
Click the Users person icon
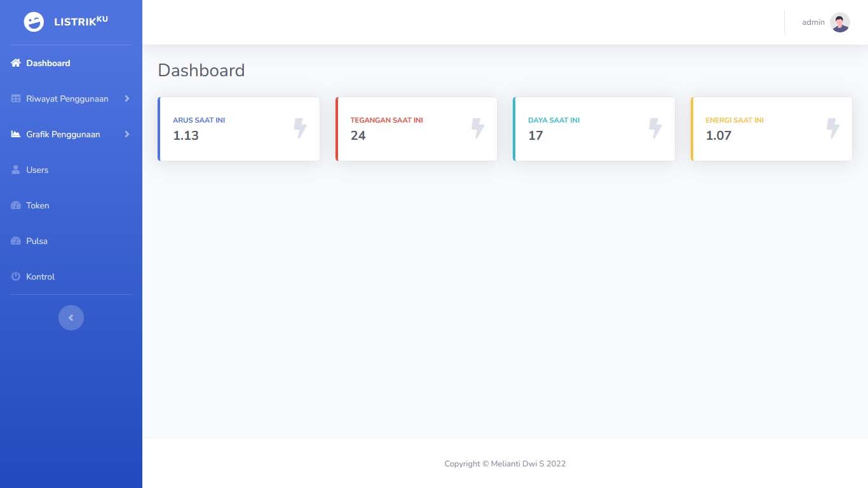coord(16,170)
